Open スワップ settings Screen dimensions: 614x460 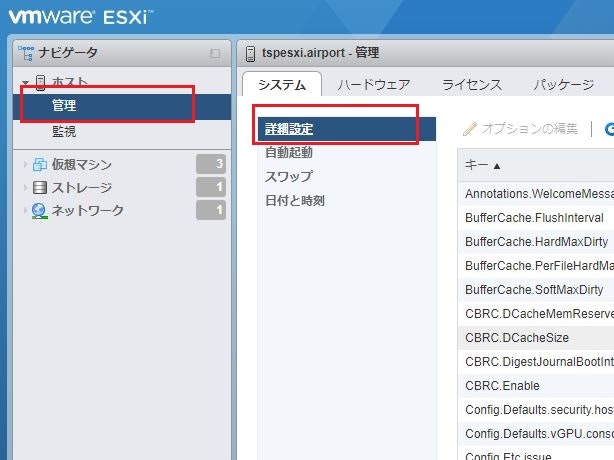coord(347,177)
